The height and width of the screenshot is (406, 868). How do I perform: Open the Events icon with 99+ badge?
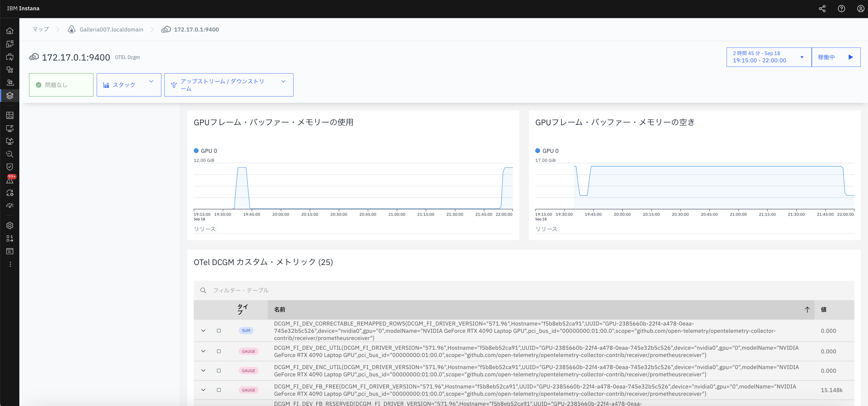tap(10, 180)
